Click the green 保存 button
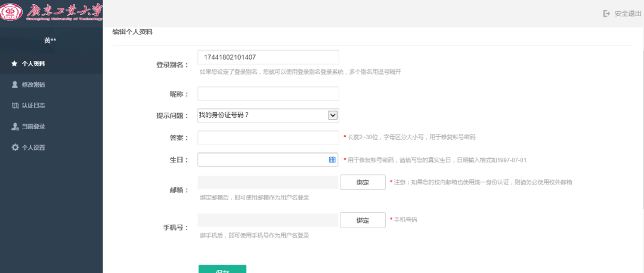This screenshot has height=273, width=644. [222, 269]
